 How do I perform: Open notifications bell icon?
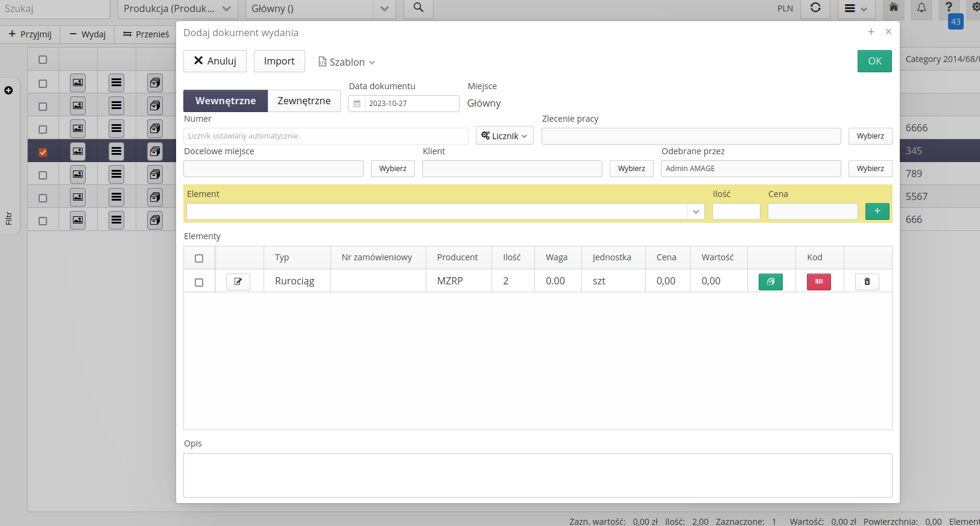[x=921, y=8]
